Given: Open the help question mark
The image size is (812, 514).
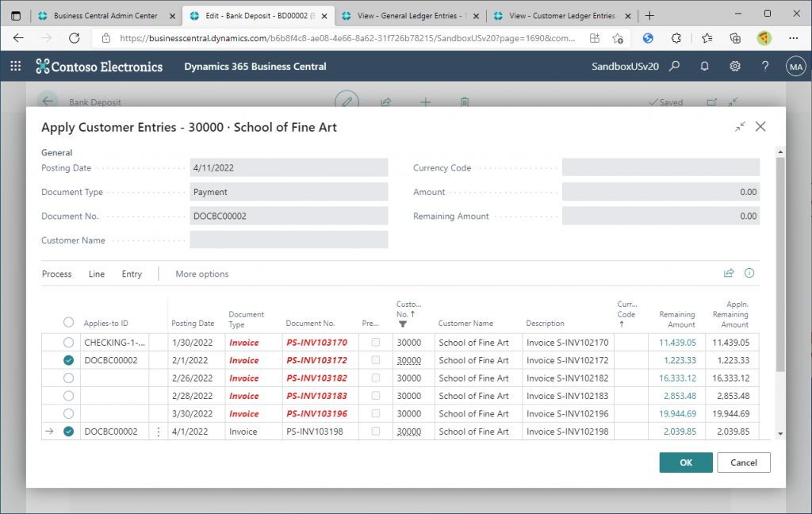Looking at the screenshot, I should [x=765, y=67].
